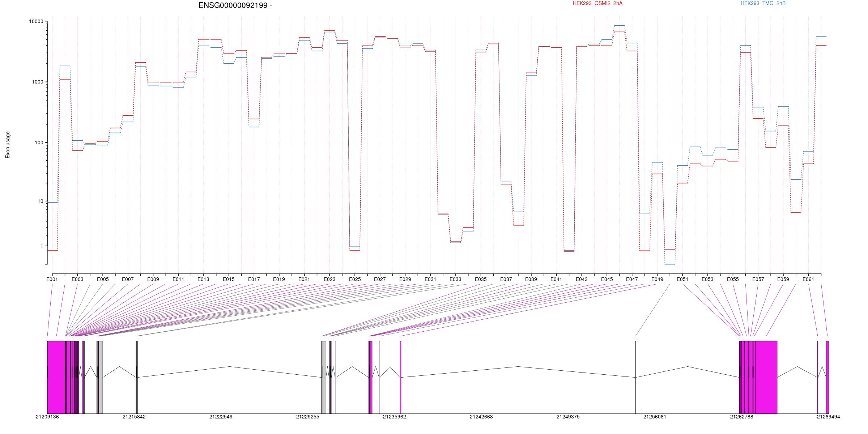
Task: Click the 1000 y-axis tick label
Action: pyautogui.click(x=37, y=82)
